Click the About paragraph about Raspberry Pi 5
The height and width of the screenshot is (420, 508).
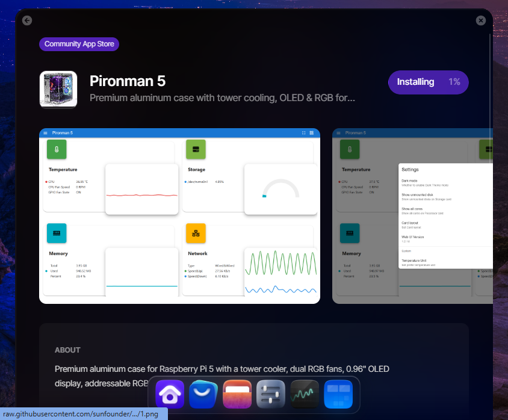[222, 376]
